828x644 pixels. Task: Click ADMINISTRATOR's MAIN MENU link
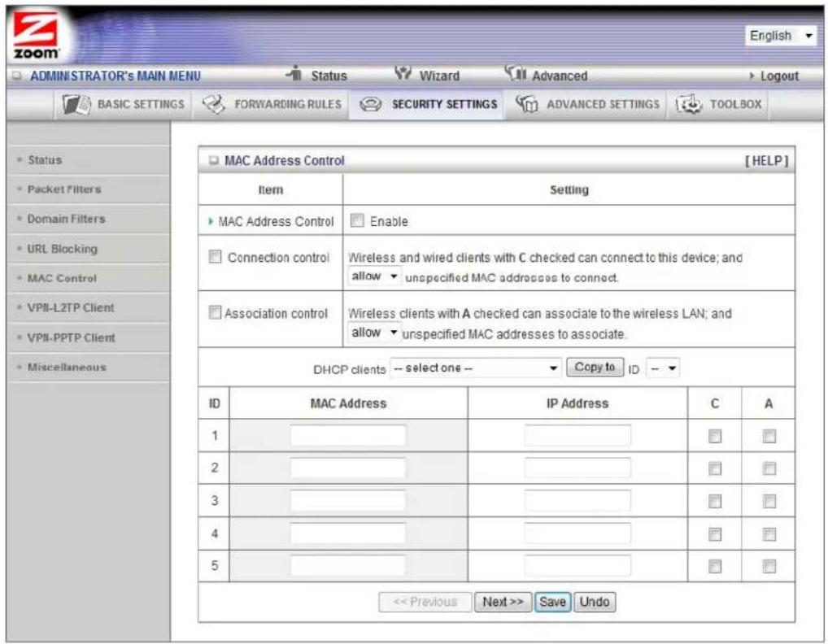pos(115,76)
